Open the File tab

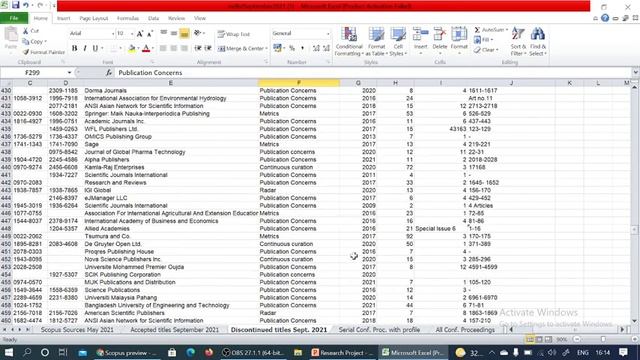click(14, 18)
